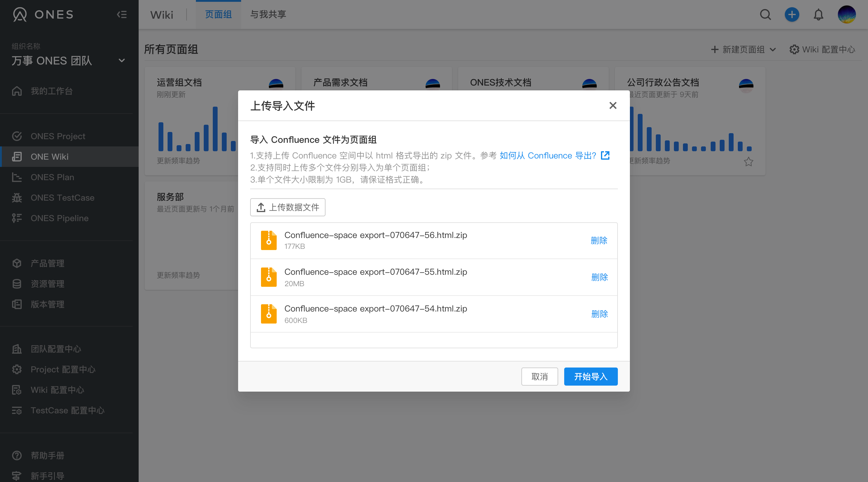Switch to the 与我共享 tab
868x482 pixels.
click(268, 14)
